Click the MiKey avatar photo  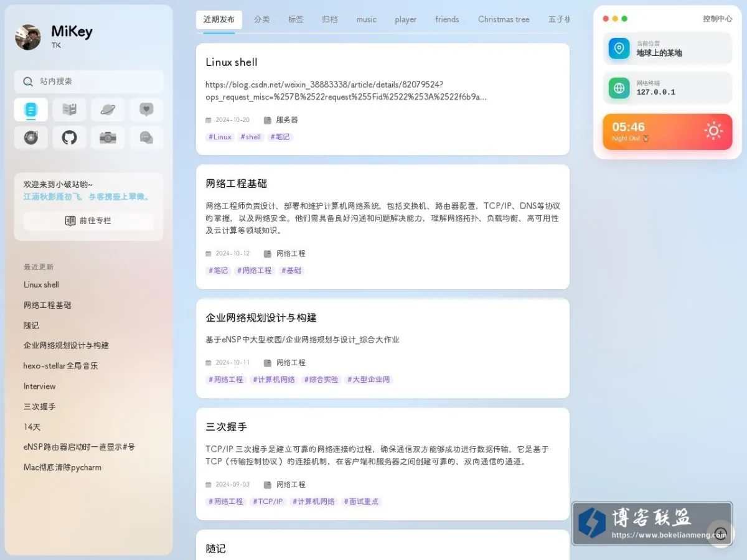28,37
